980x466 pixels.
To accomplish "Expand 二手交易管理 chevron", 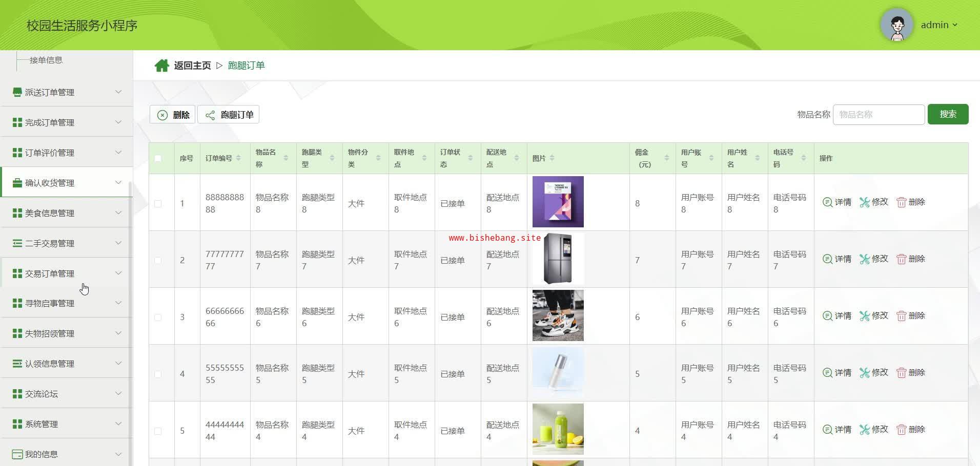I will (118, 243).
